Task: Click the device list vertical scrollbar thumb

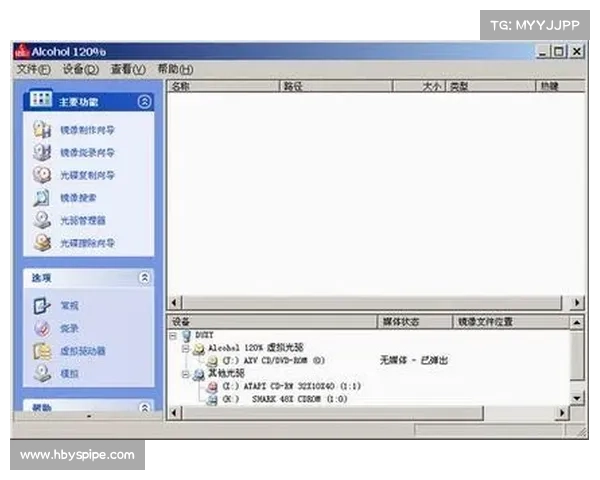Action: point(577,355)
